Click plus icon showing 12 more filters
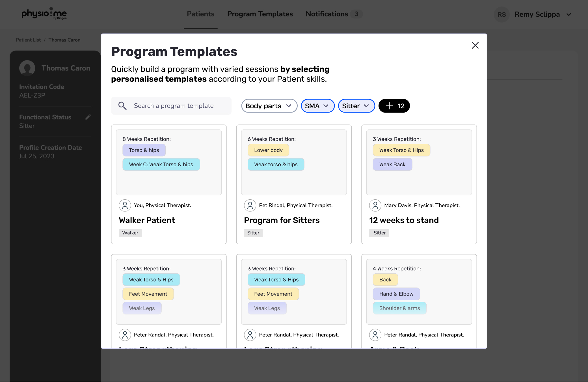Screen dimensions: 588x382 pyautogui.click(x=390, y=106)
